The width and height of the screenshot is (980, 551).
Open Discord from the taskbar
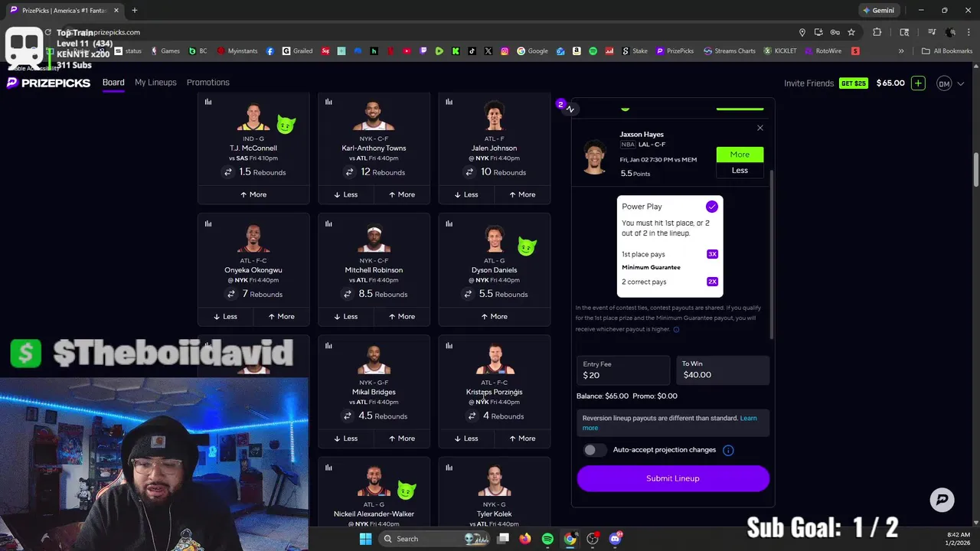coord(615,539)
